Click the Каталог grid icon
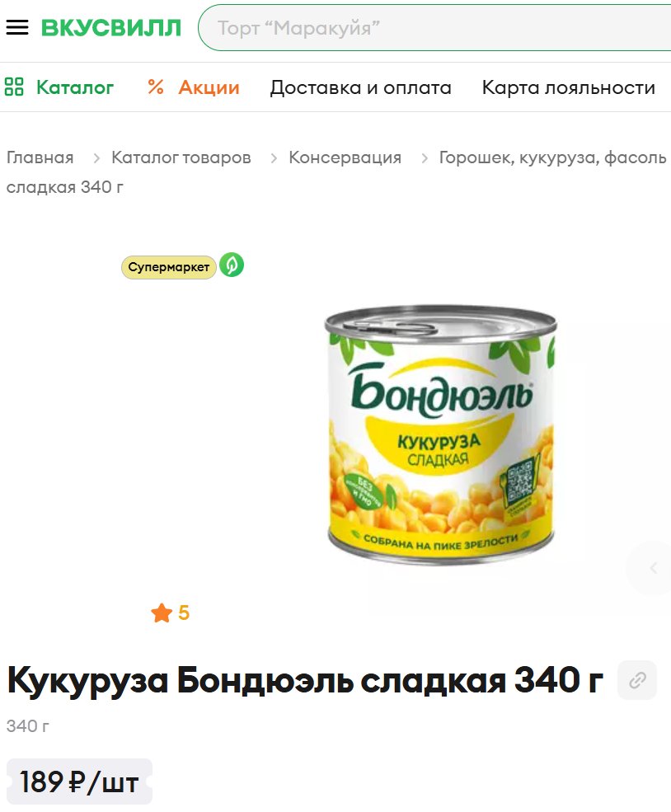Viewport: 671px width, 812px height. 14,87
